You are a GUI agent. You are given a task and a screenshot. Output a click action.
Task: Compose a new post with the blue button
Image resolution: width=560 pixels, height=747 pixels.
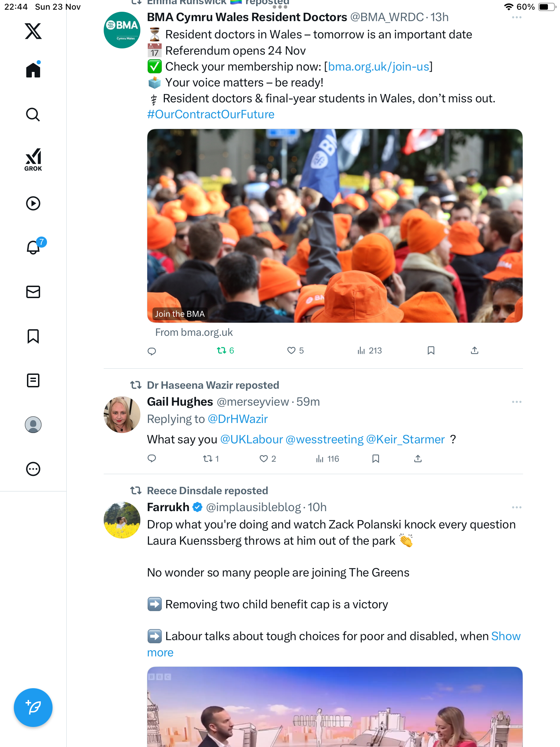(x=33, y=708)
